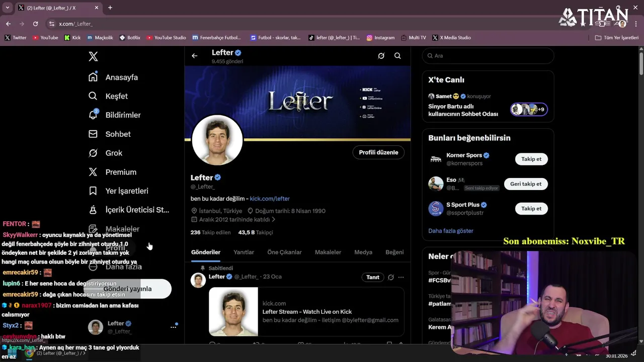Open the Lefter banner image
The width and height of the screenshot is (644, 362).
(297, 102)
